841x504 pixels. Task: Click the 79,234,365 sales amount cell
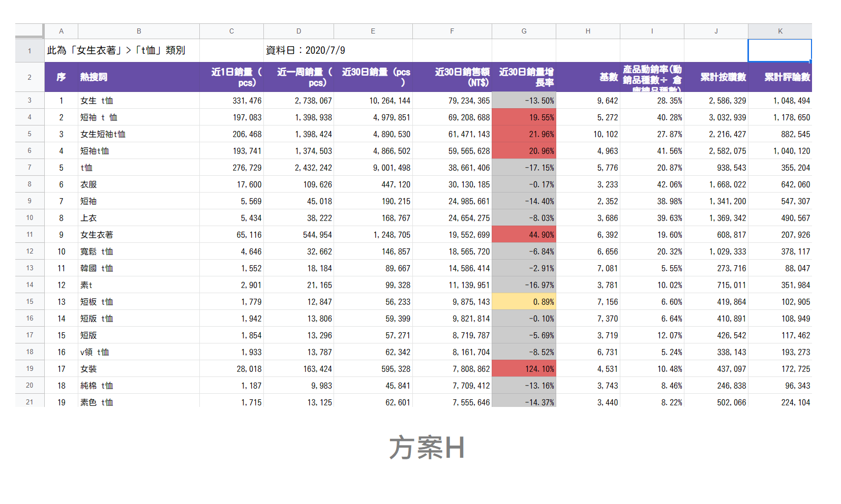click(452, 101)
